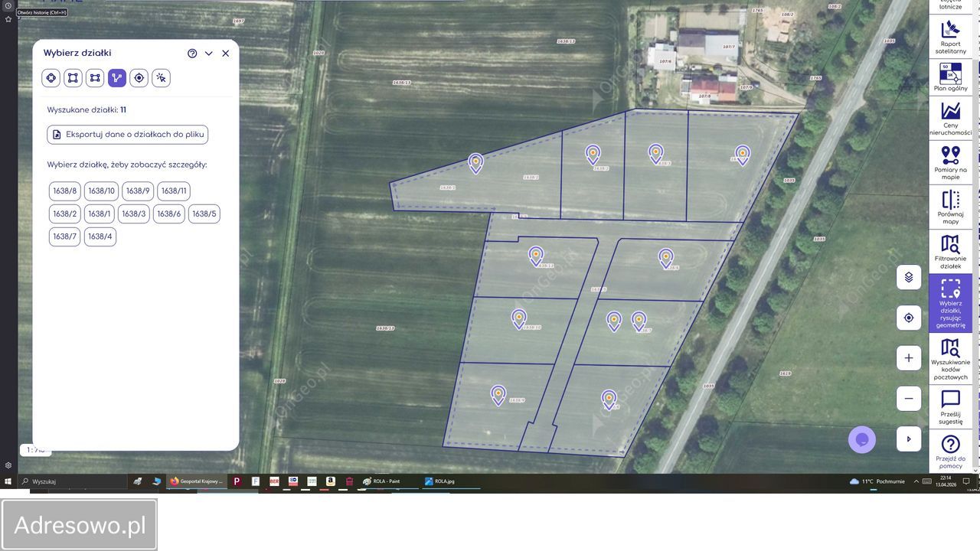Screen dimensions: 980x551
Task: Disable the Wybierz działki rysując geometrię mode
Action: click(x=950, y=303)
